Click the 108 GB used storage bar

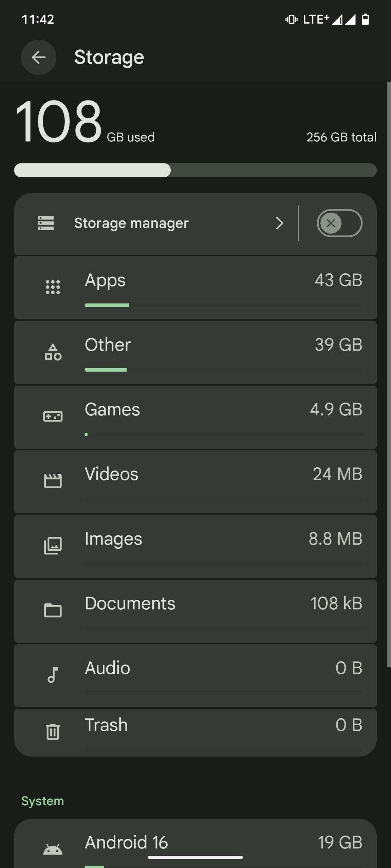click(195, 170)
